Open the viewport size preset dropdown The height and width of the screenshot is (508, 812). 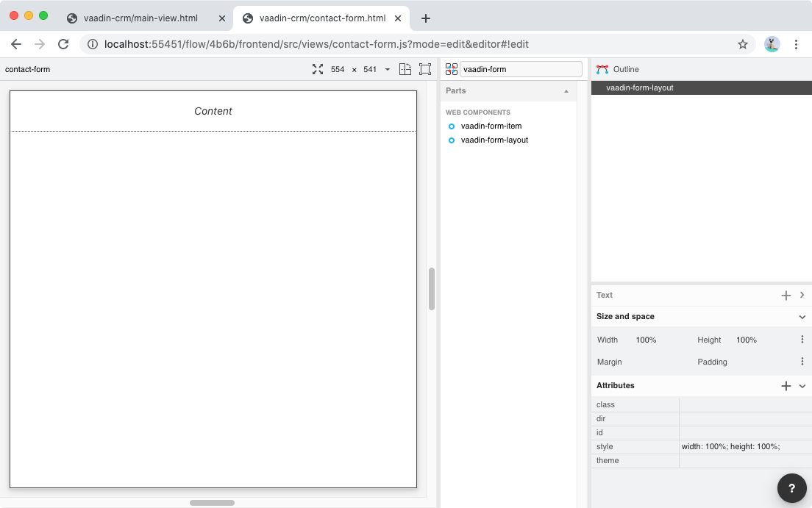[388, 68]
